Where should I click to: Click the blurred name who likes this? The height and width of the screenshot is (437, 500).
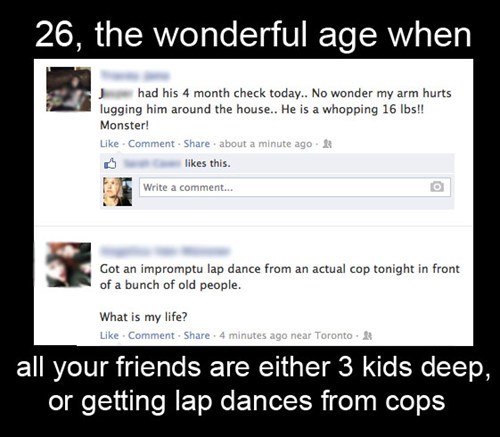[x=153, y=163]
